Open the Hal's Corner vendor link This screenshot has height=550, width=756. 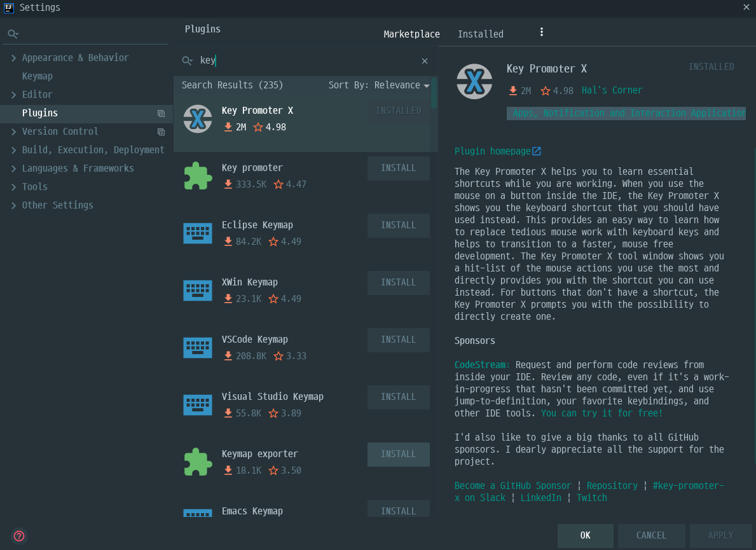[612, 91]
